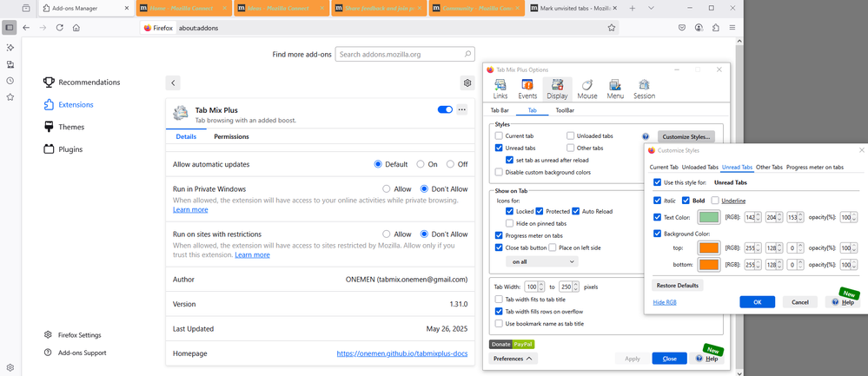Open the 'on all' close button dropdown
The width and height of the screenshot is (868, 376).
click(x=542, y=261)
